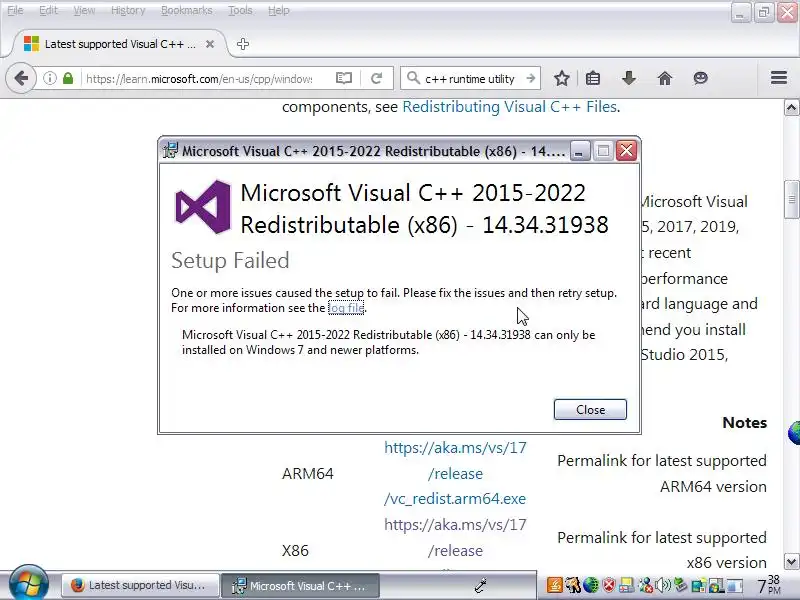Open the Windows Start menu orb
This screenshot has width=800, height=600.
[29, 583]
